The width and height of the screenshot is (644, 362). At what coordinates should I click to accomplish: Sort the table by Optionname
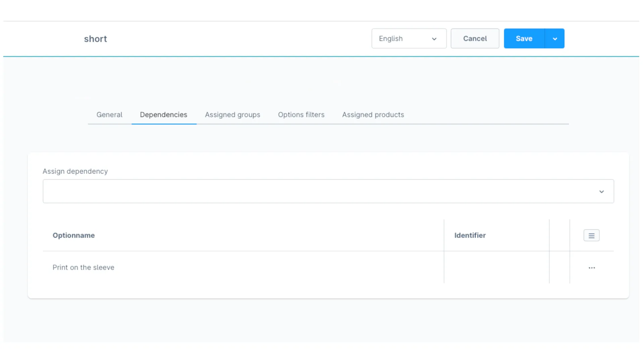[73, 235]
